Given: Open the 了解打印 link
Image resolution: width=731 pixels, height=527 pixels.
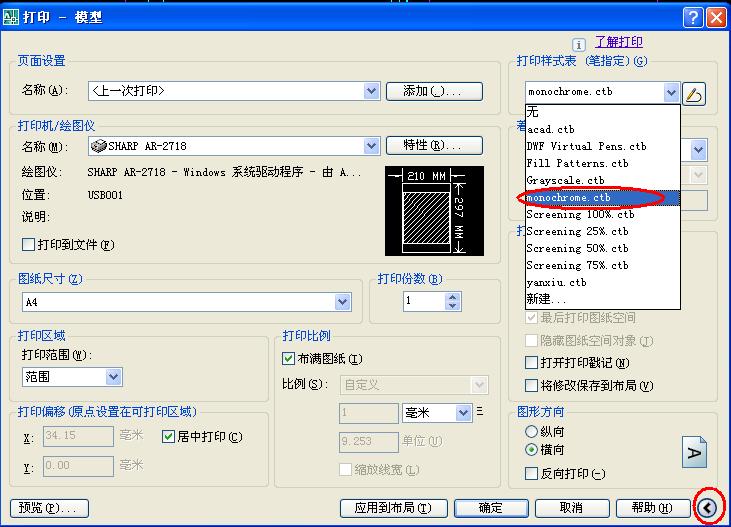Looking at the screenshot, I should (x=619, y=42).
